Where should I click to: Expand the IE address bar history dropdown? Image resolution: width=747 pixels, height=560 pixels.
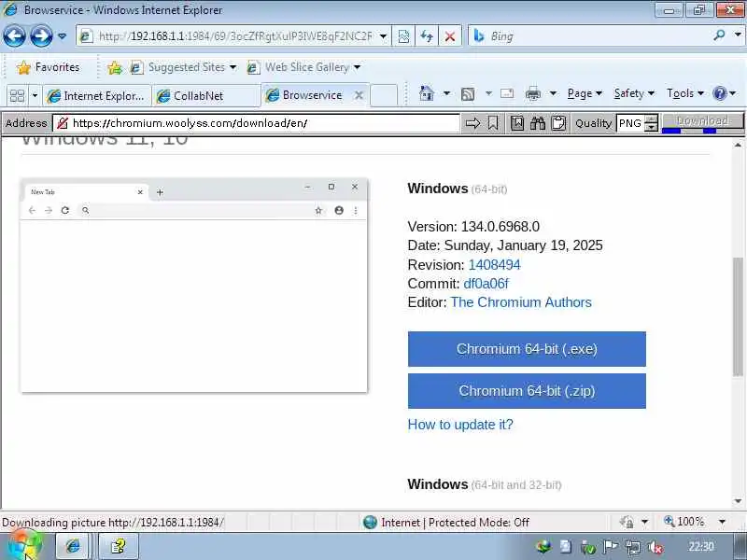pos(383,36)
